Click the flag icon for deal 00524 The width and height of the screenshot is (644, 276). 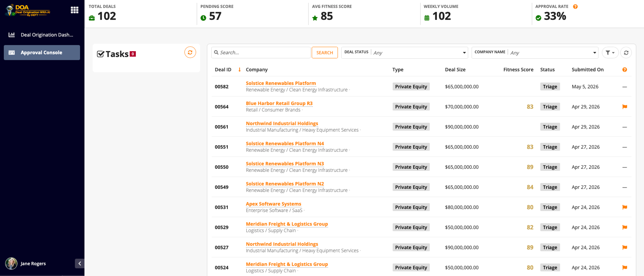(625, 267)
